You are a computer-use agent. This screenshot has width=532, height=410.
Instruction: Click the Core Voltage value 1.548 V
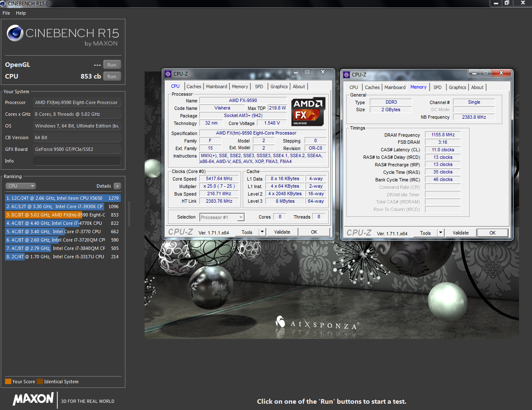click(x=272, y=123)
